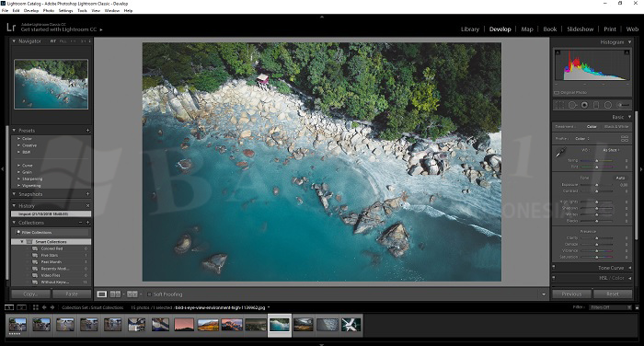This screenshot has height=346, width=644.
Task: Switch to the Book module
Action: 549,29
